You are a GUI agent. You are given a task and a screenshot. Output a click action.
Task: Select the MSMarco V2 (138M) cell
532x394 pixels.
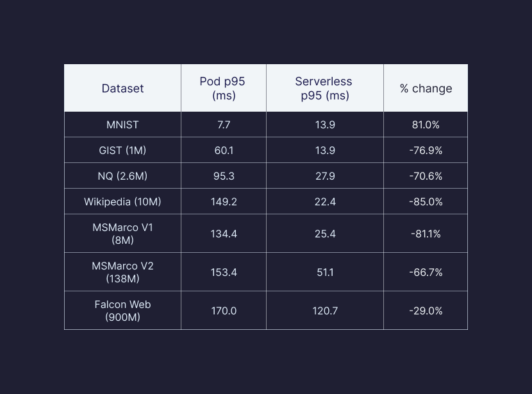click(x=122, y=272)
